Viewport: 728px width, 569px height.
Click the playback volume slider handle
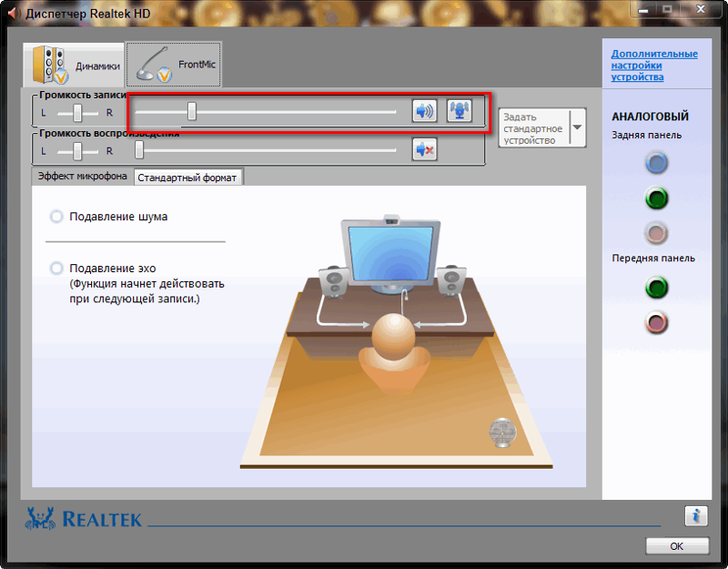pos(139,150)
